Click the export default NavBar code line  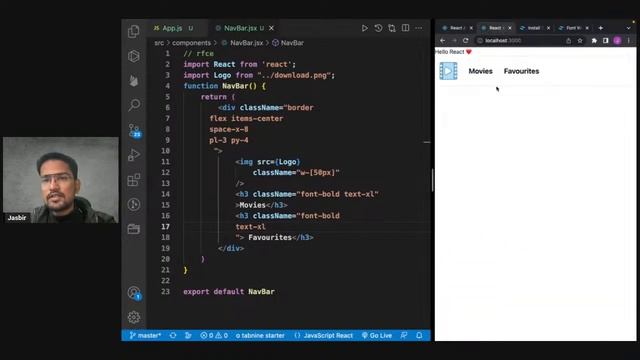pyautogui.click(x=229, y=291)
